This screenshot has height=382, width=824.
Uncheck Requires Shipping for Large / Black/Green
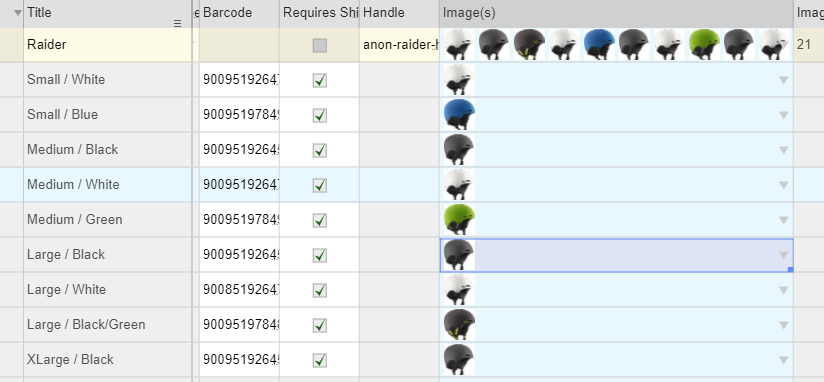pyautogui.click(x=320, y=325)
